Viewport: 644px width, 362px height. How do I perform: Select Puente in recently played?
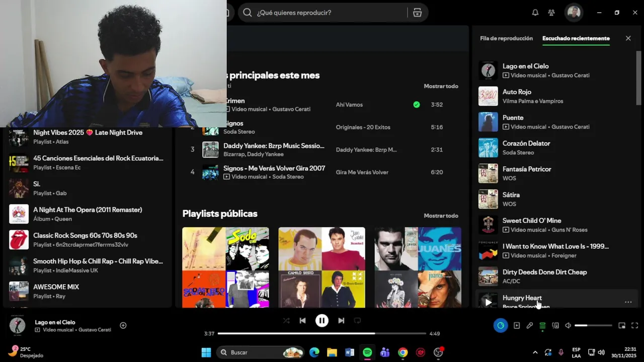coord(556,122)
